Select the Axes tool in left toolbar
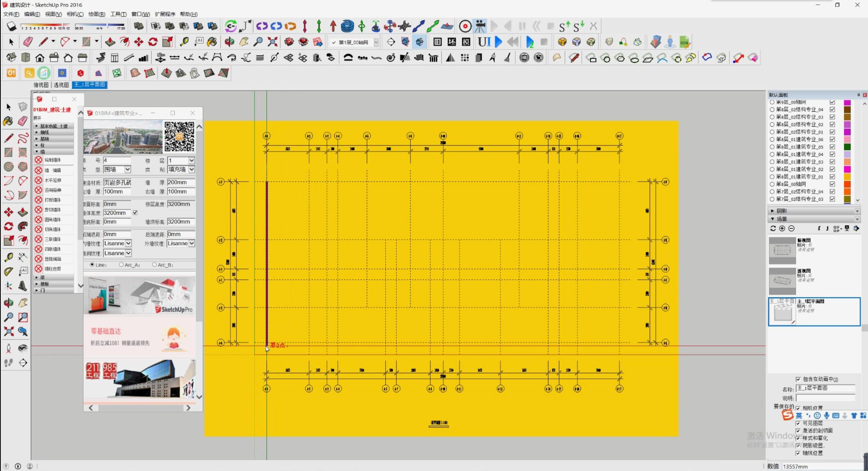868x471 pixels. pyautogui.click(x=9, y=286)
